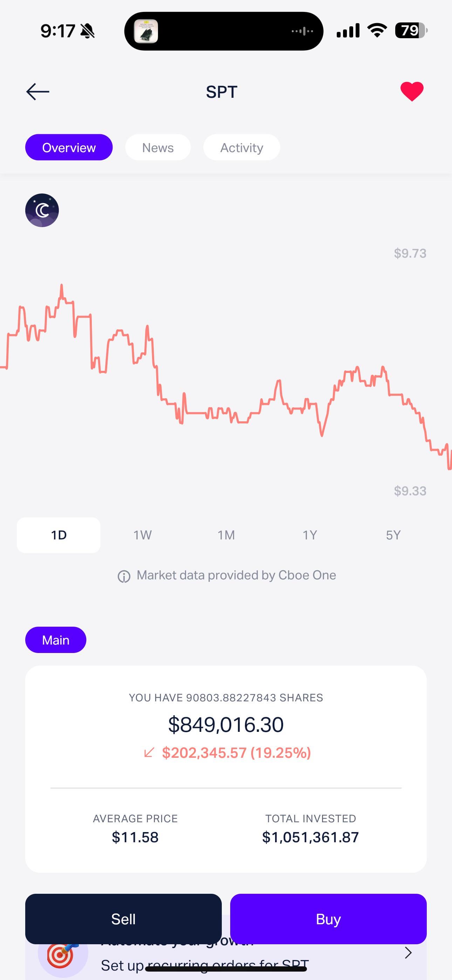This screenshot has height=980, width=452.
Task: Switch to the News tab
Action: pyautogui.click(x=158, y=148)
